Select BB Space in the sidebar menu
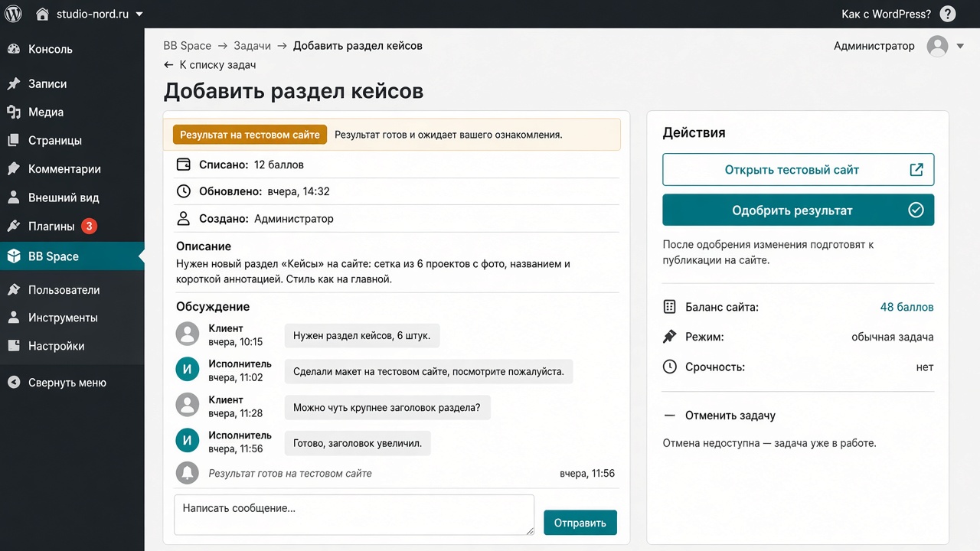Viewport: 980px width, 551px height. click(x=72, y=256)
